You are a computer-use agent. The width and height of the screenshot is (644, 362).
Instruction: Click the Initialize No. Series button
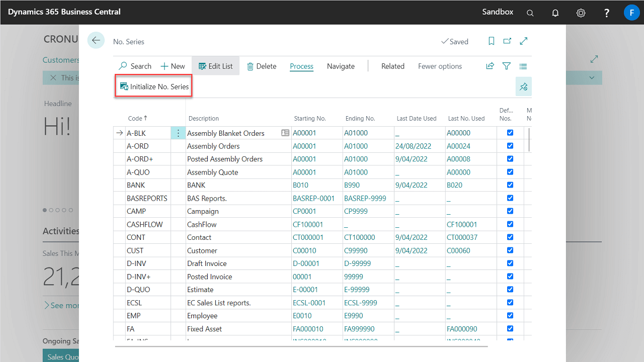coord(154,86)
